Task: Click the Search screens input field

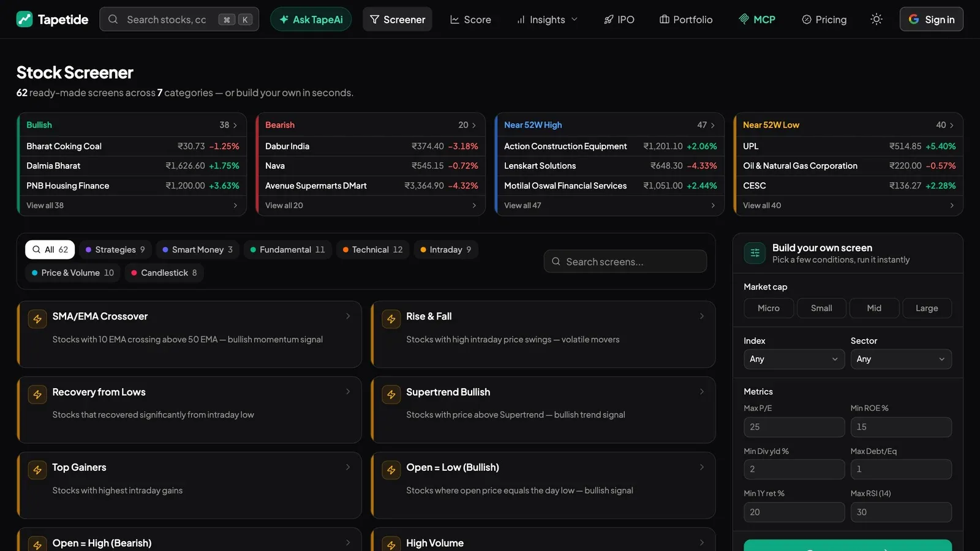Action: click(x=625, y=261)
